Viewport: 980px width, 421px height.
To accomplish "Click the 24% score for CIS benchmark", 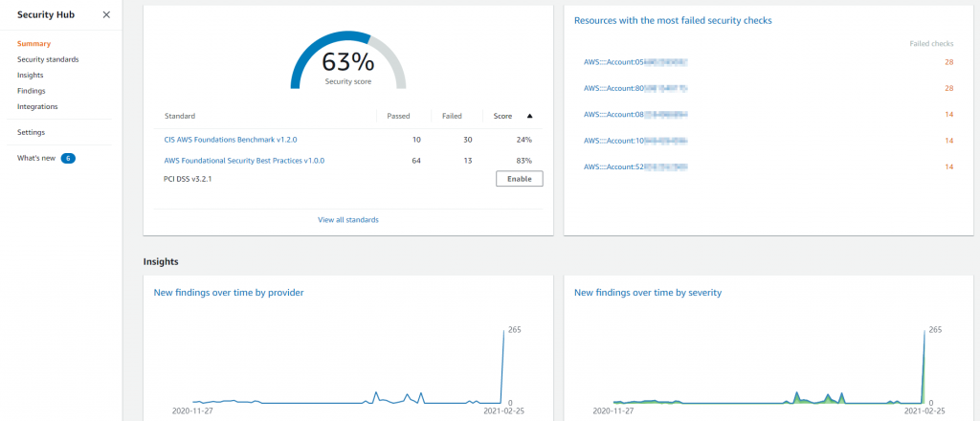I will tap(523, 140).
